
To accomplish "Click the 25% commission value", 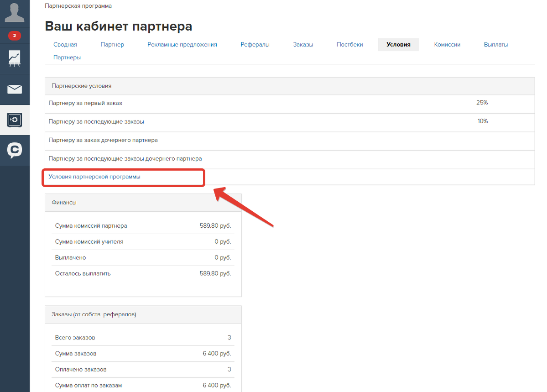I will (x=482, y=103).
